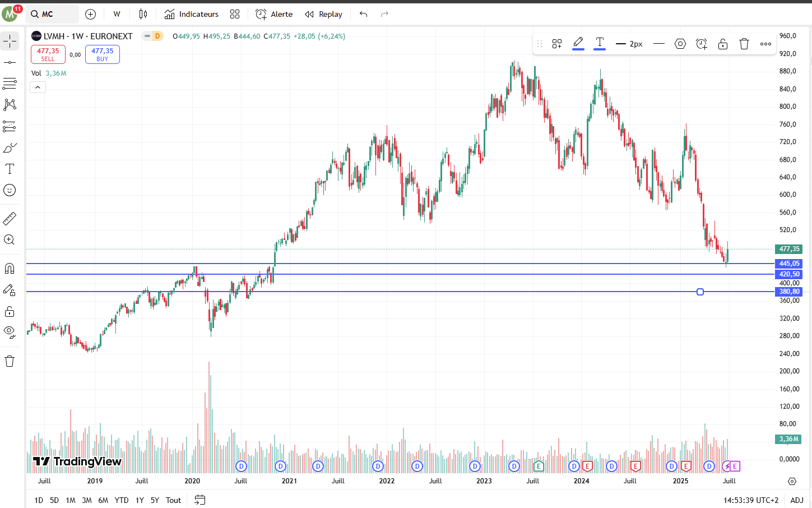The image size is (812, 508).
Task: Change line color with pencil swatch
Action: coord(578,43)
